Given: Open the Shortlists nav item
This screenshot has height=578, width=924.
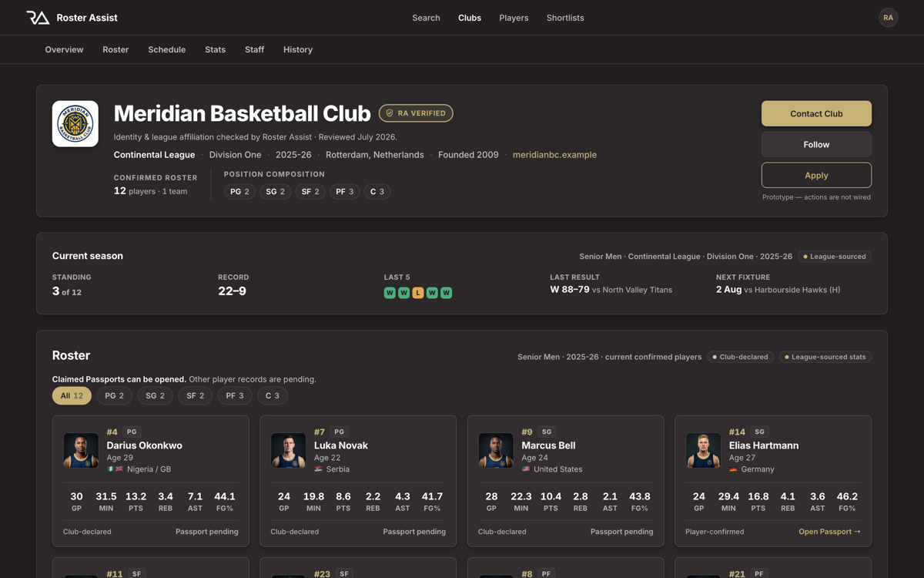Looking at the screenshot, I should point(565,18).
